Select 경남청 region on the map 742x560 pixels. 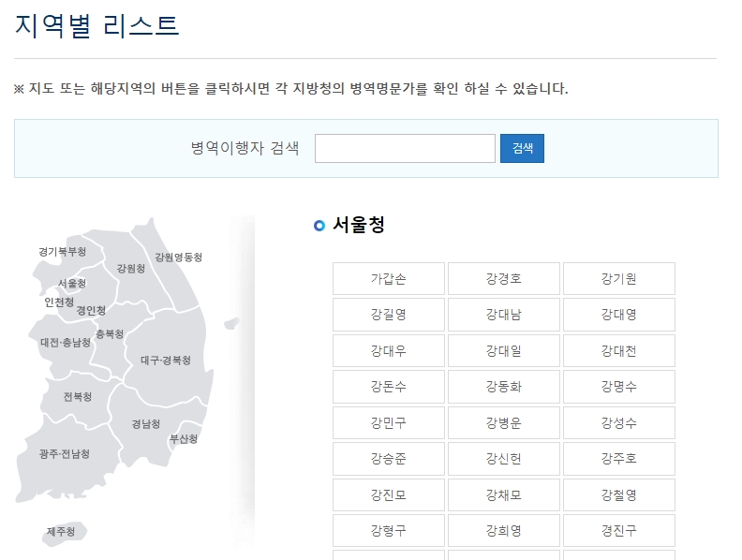(x=146, y=424)
